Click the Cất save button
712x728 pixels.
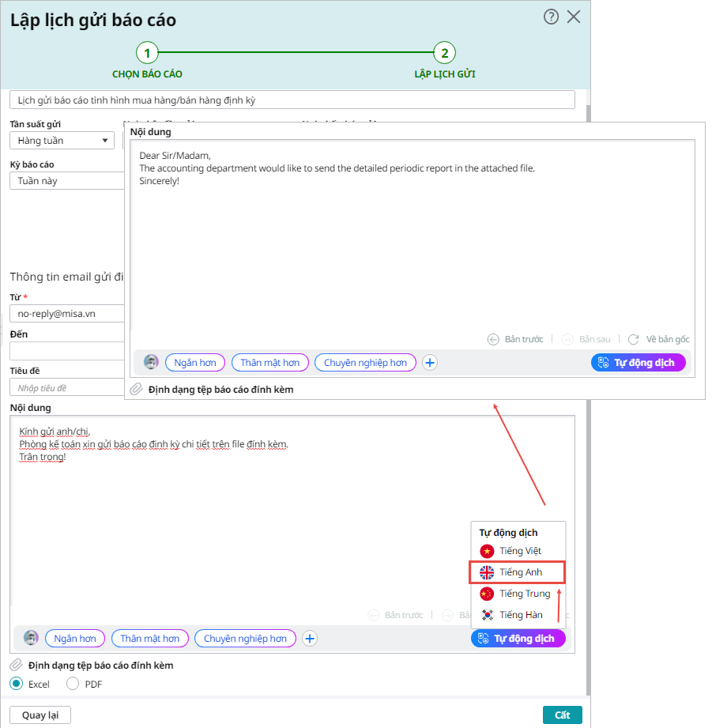562,715
